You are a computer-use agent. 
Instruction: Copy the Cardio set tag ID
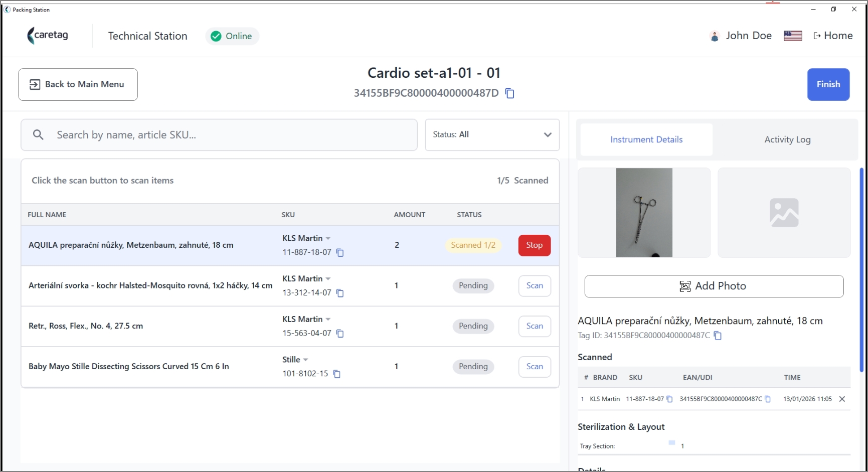(509, 93)
